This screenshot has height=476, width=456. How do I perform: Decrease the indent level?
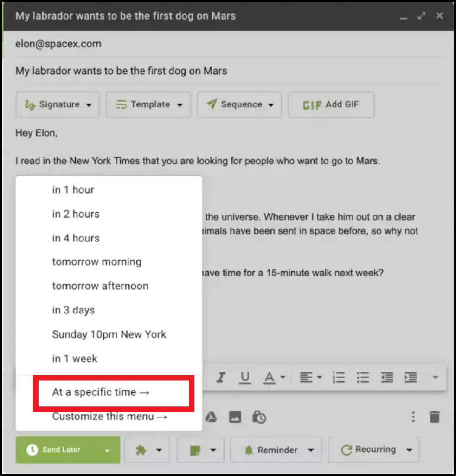click(x=387, y=378)
